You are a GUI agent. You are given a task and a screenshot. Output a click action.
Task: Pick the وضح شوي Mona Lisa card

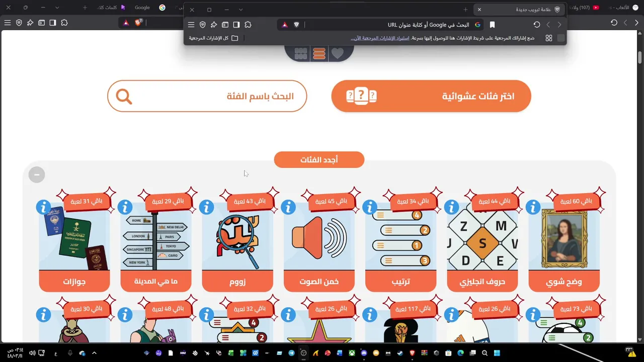[x=564, y=246]
